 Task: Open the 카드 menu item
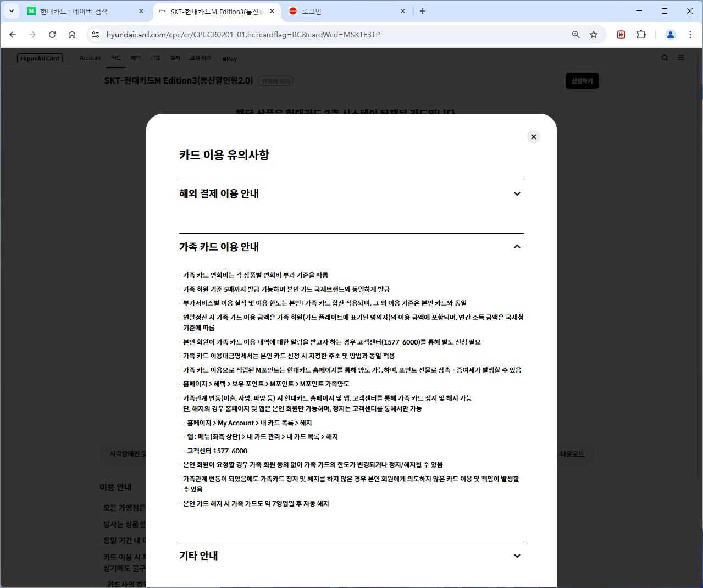[116, 58]
